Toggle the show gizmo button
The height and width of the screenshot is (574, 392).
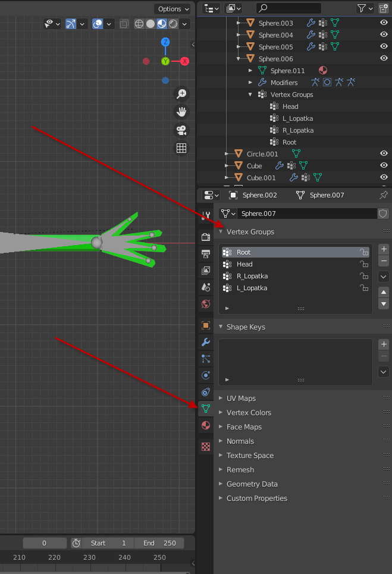pyautogui.click(x=71, y=24)
